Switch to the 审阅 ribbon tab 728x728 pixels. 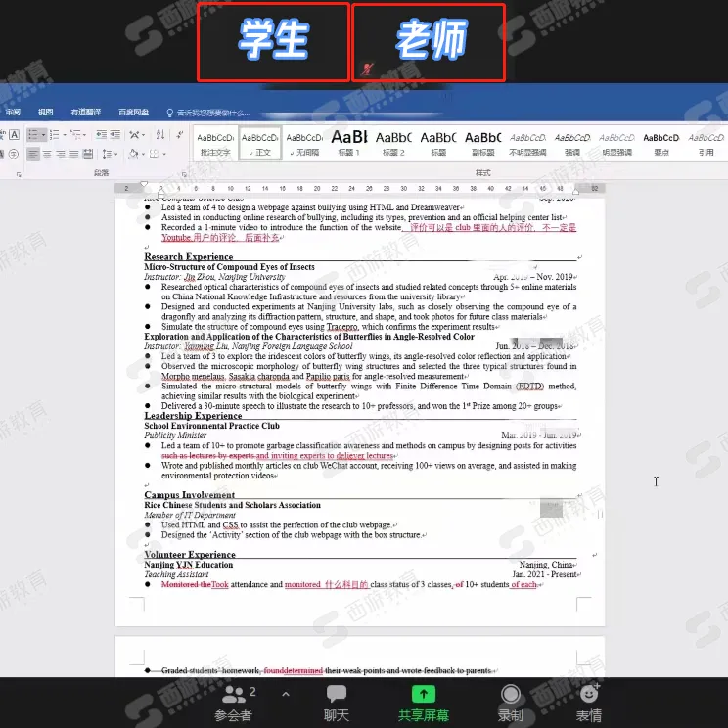[13, 112]
